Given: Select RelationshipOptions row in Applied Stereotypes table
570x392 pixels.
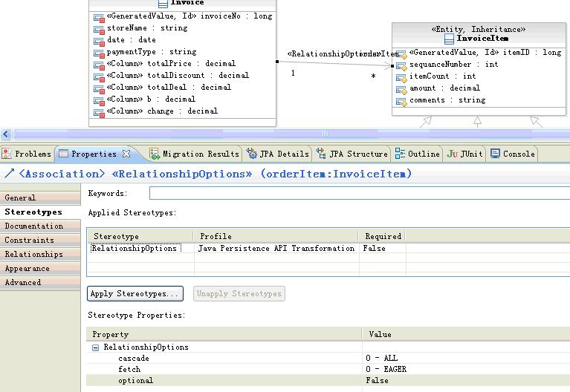Looking at the screenshot, I should coord(134,249).
